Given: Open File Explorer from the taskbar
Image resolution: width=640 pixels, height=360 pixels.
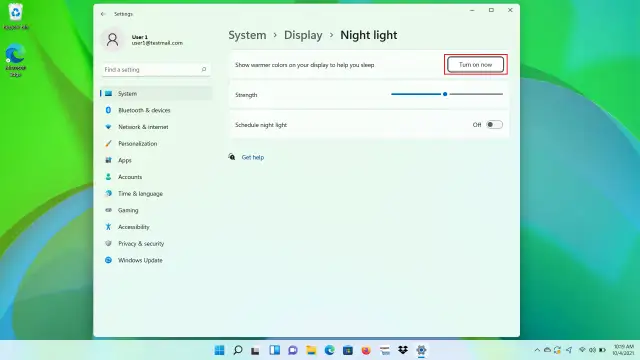Looking at the screenshot, I should point(311,350).
